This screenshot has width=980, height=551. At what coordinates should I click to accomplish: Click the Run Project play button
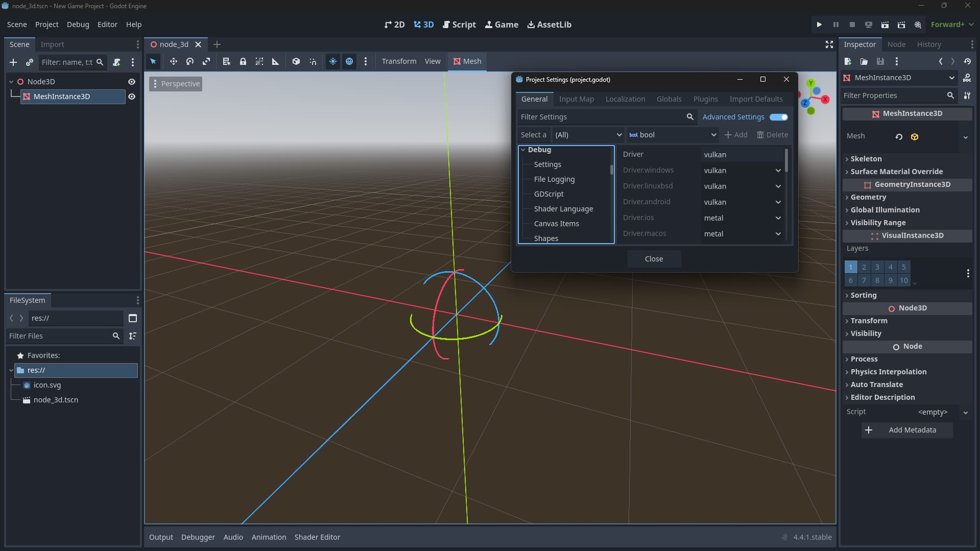tap(819, 25)
